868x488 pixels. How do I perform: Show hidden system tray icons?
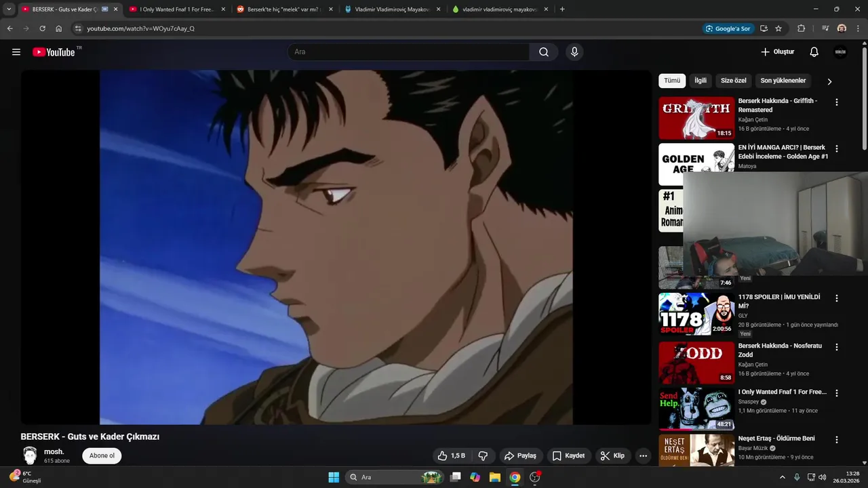[782, 477]
